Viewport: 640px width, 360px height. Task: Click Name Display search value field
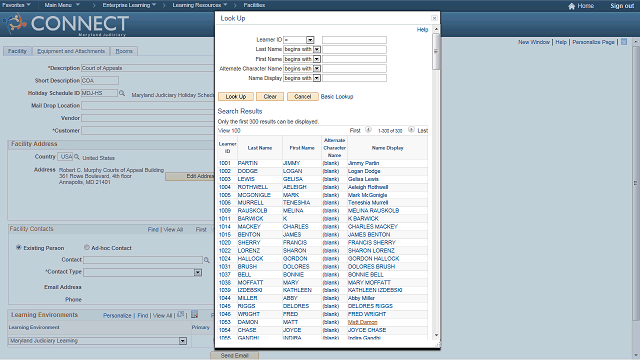coord(354,78)
